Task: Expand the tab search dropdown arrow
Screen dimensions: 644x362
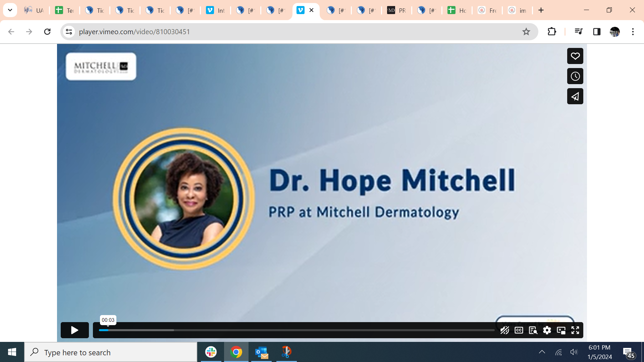Action: (10, 10)
